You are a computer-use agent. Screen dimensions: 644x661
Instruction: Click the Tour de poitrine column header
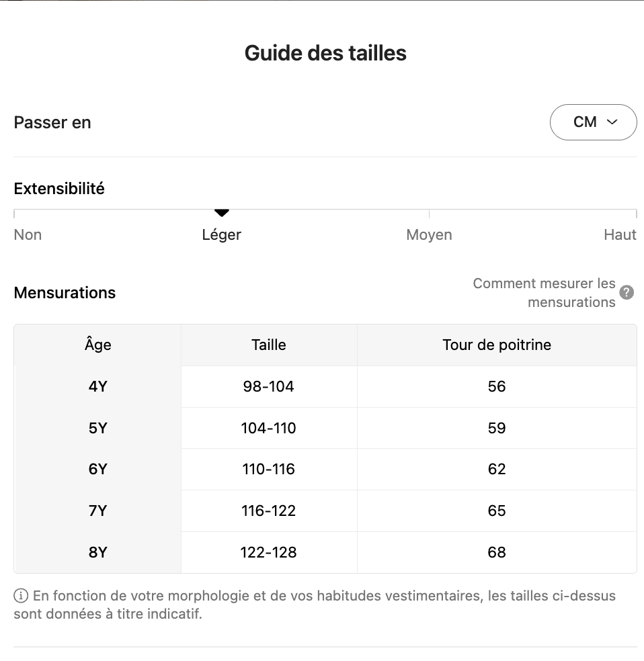click(x=497, y=345)
